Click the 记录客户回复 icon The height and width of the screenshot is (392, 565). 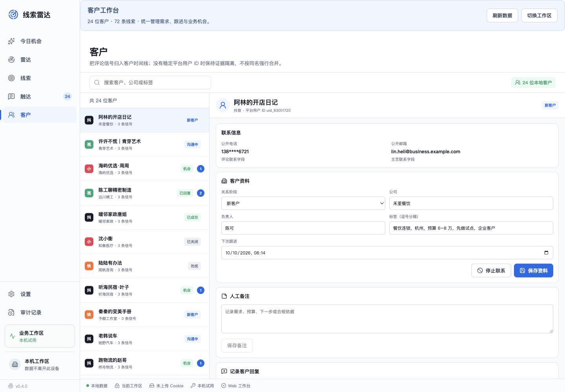(224, 371)
